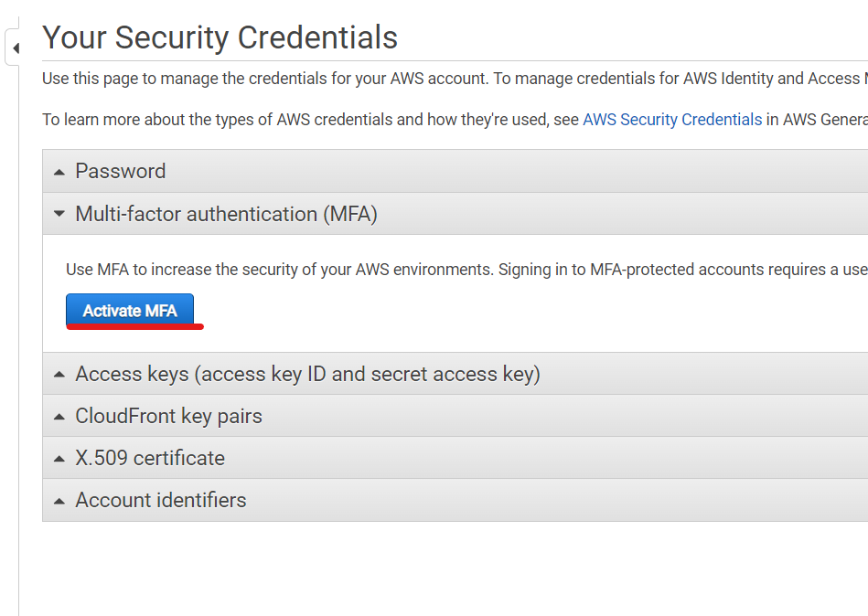Click the Use this page to manage paragraph

pos(455,79)
